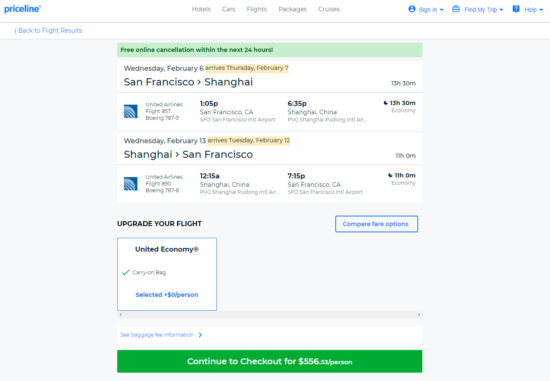The height and width of the screenshot is (381, 550).
Task: Click United Airlines logo for Flight 857
Action: coord(130,112)
